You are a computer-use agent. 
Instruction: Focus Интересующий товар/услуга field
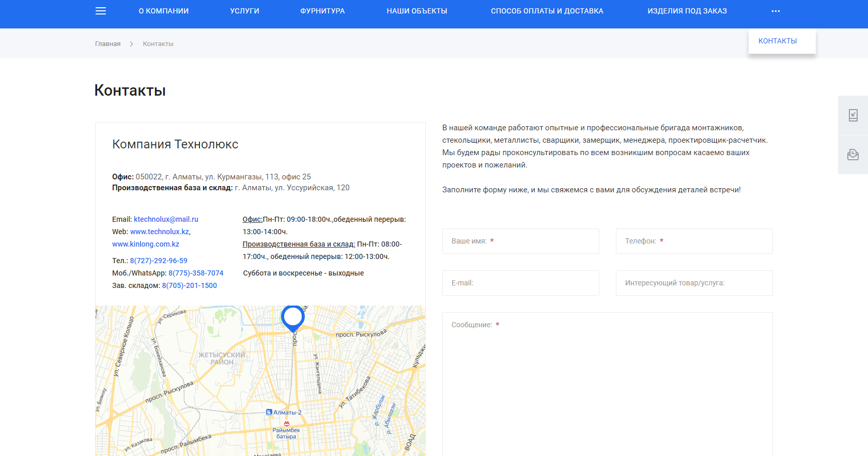694,283
